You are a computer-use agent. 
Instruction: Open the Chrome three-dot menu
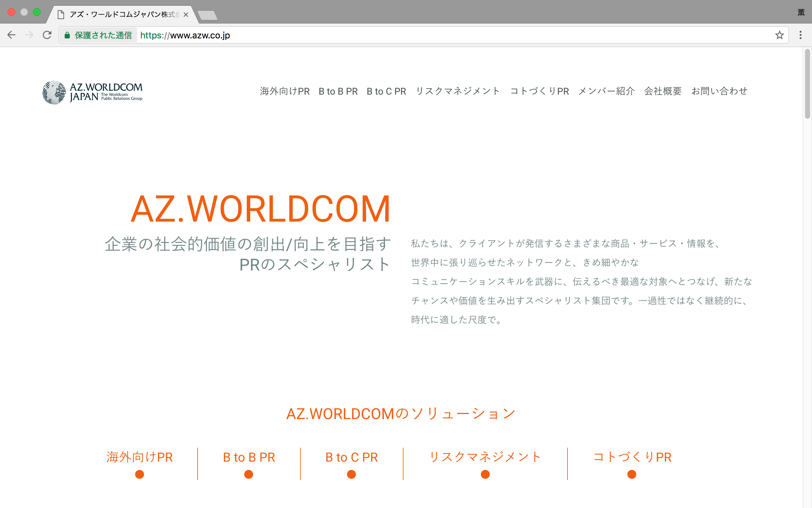pos(800,35)
